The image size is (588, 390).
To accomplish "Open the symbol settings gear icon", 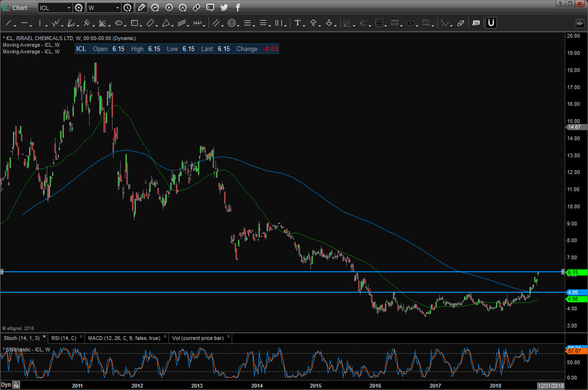I will [x=79, y=7].
